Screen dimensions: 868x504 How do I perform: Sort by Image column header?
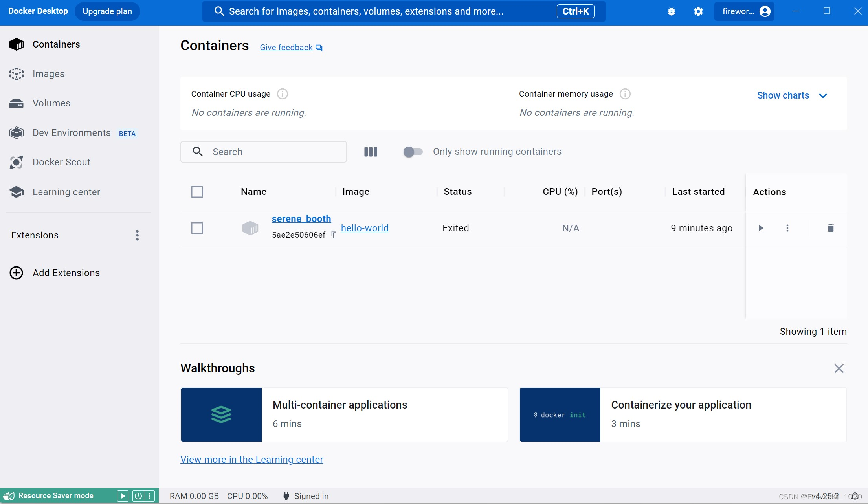(356, 192)
